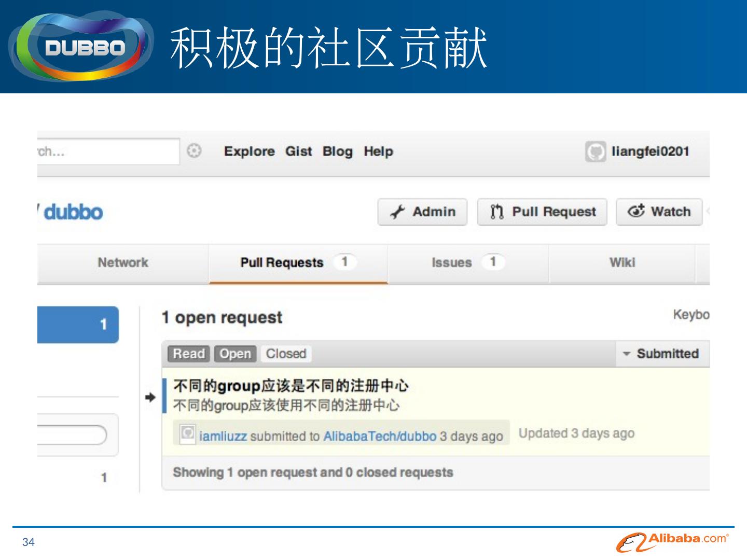
Task: Open Blog in the top navigation
Action: 337,151
